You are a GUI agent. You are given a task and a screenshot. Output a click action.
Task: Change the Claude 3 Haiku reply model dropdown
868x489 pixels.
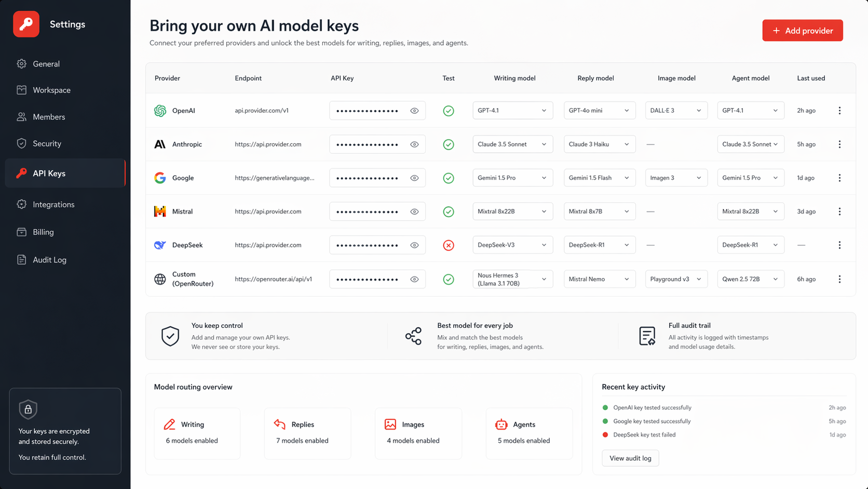click(x=599, y=144)
